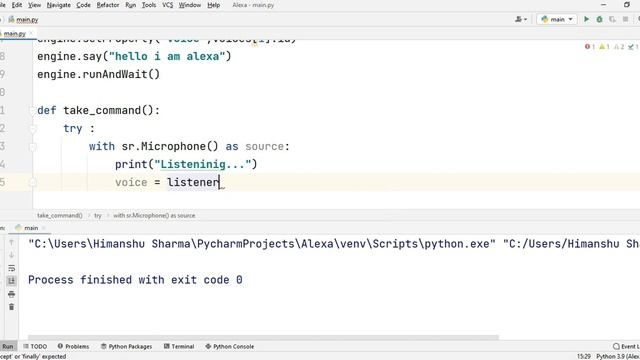The image size is (640, 360).
Task: Open the Refactor menu
Action: point(107,5)
